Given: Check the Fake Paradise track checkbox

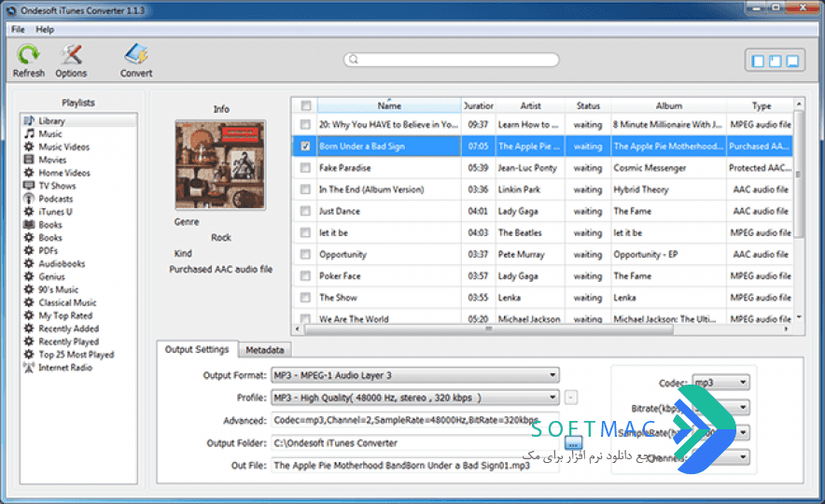Looking at the screenshot, I should [305, 168].
